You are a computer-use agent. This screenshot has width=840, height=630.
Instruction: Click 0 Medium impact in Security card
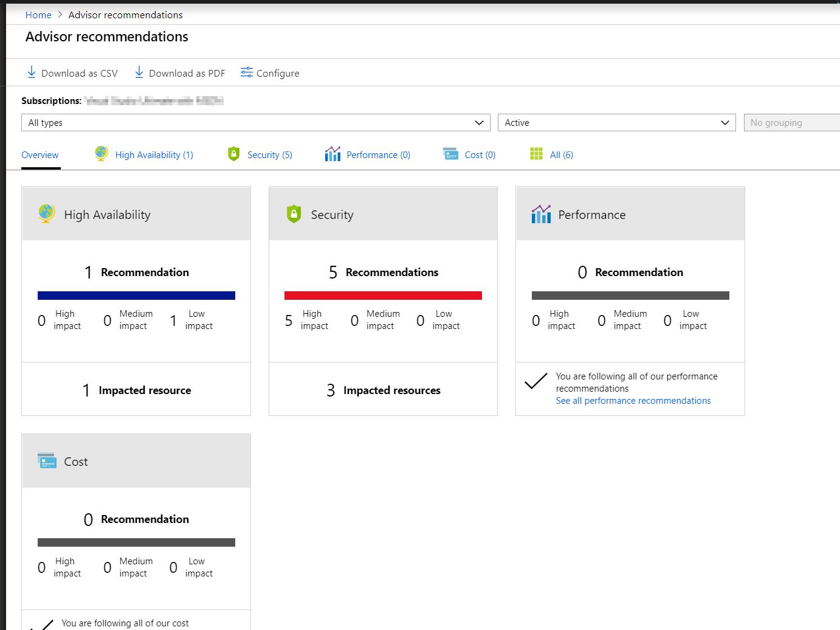(375, 320)
